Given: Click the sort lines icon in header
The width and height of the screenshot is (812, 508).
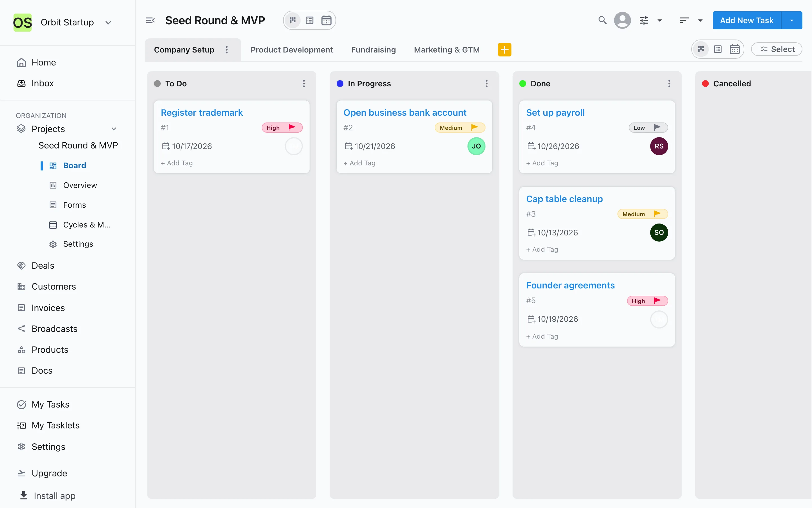Looking at the screenshot, I should 684,21.
